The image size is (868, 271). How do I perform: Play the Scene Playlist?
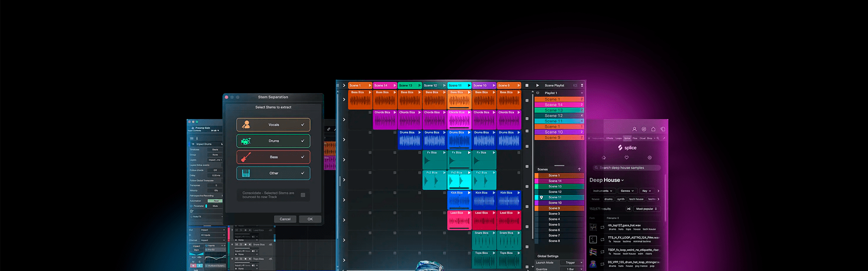[x=538, y=85]
